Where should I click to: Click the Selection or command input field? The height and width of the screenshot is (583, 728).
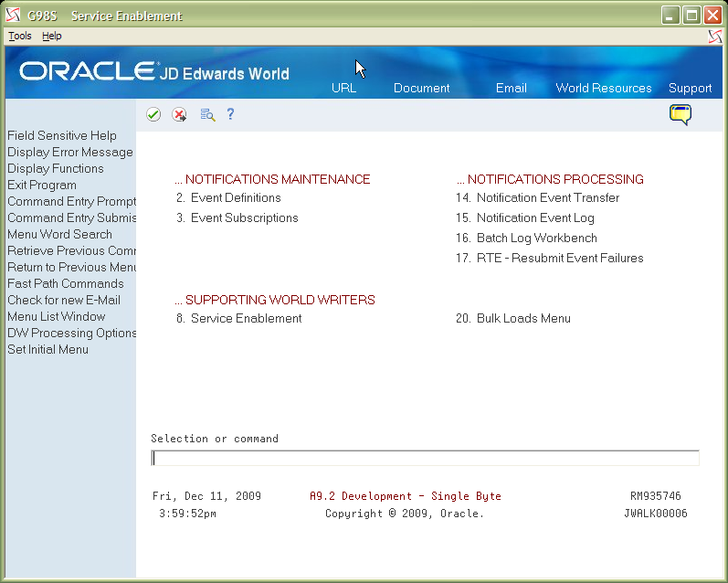[x=425, y=458]
